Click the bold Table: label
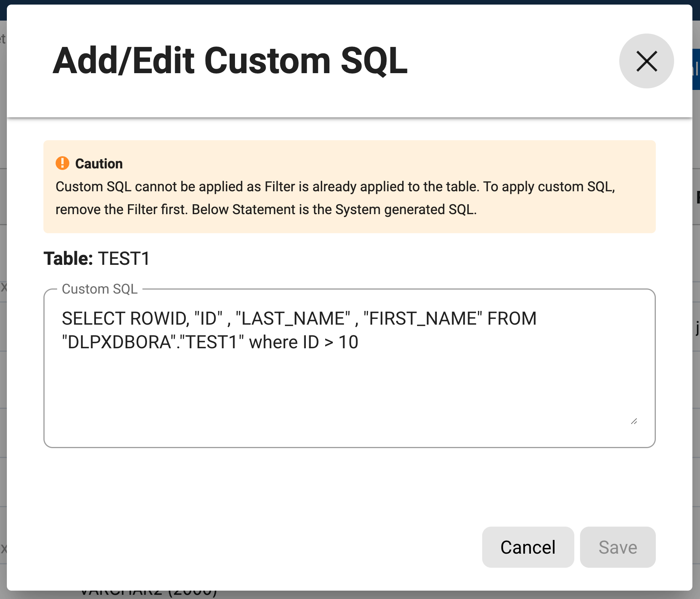 click(x=68, y=258)
